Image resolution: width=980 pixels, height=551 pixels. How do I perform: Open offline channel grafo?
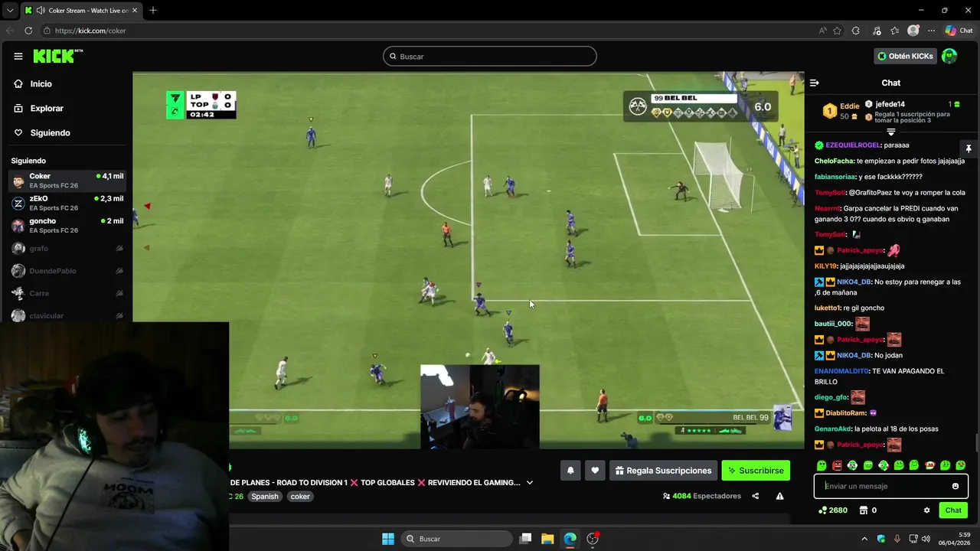(x=67, y=249)
